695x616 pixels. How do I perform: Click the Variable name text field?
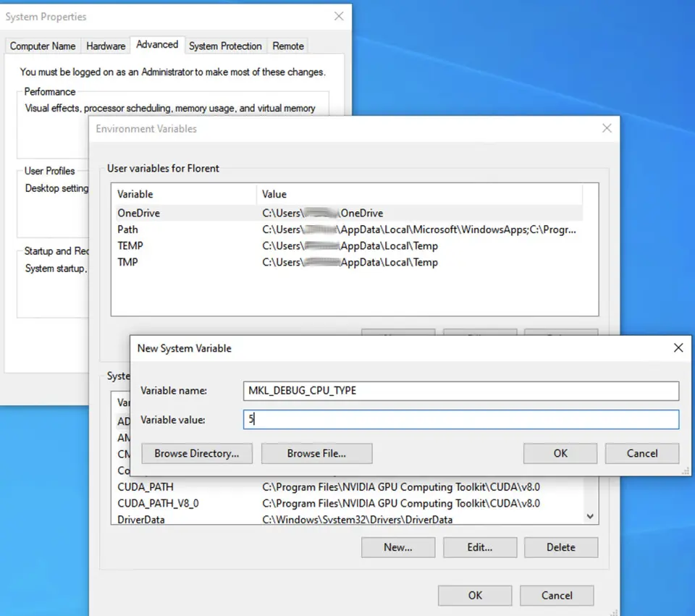pyautogui.click(x=461, y=391)
